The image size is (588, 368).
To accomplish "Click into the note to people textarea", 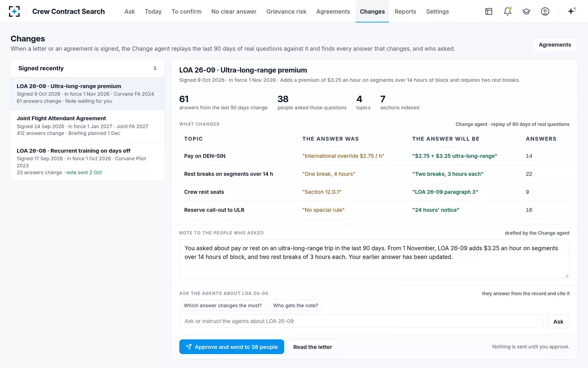I will 374,259.
